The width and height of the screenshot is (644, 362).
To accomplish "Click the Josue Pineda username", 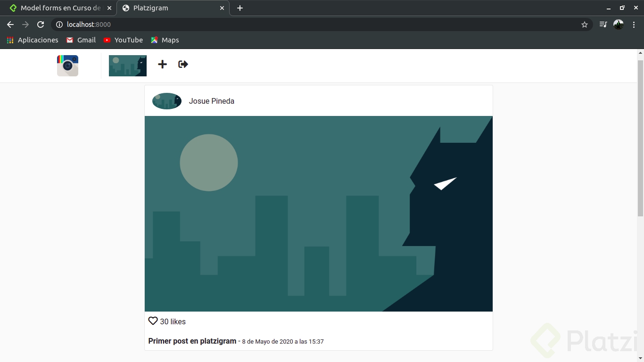I will coord(212,101).
